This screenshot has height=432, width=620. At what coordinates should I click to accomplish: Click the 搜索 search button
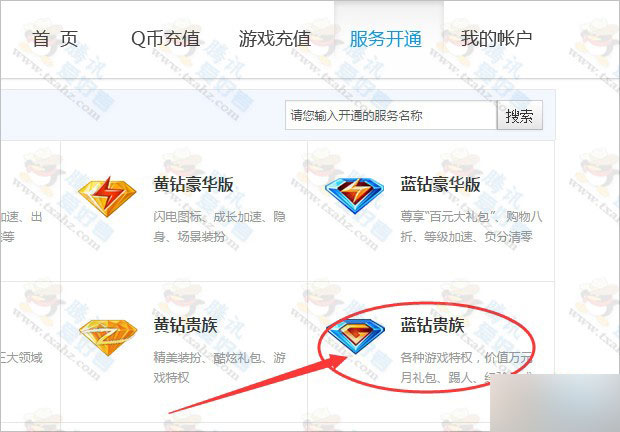519,116
